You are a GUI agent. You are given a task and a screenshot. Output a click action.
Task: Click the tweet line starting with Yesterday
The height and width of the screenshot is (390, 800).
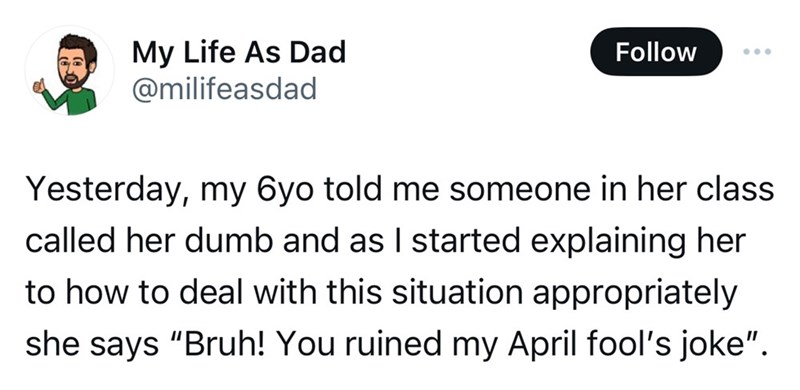point(399,191)
